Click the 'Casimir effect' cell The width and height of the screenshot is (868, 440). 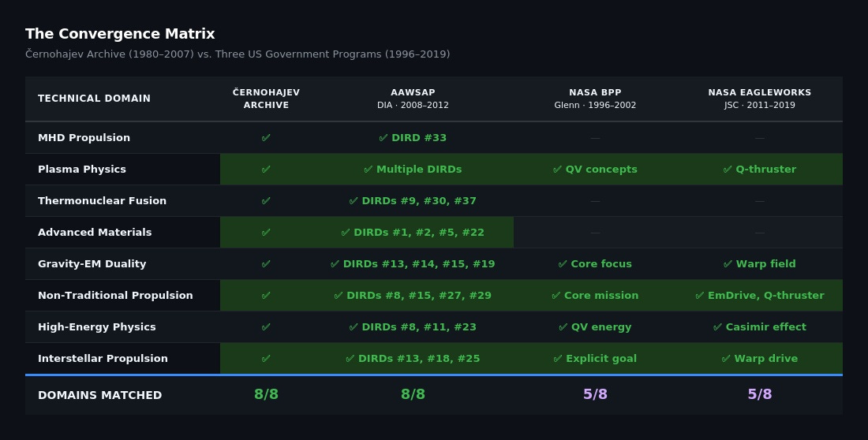759,327
